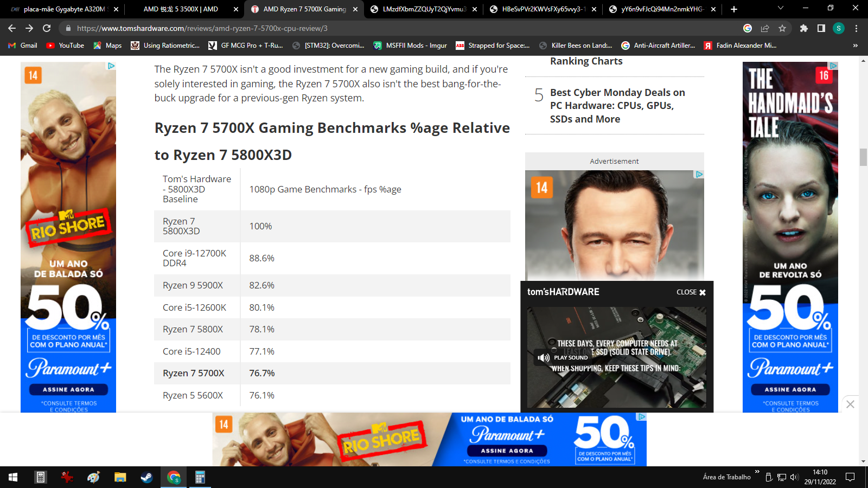Show more bookmarks with the double-chevron
Image resolution: width=868 pixels, height=488 pixels.
point(856,46)
